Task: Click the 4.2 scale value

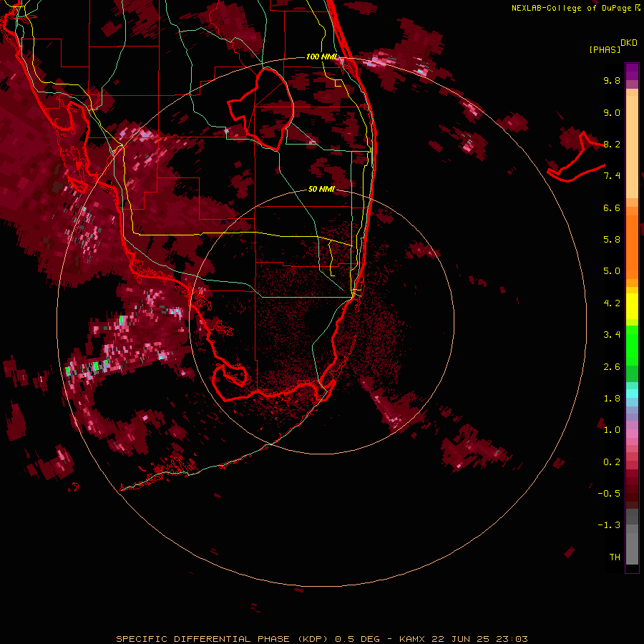Action: tap(612, 303)
